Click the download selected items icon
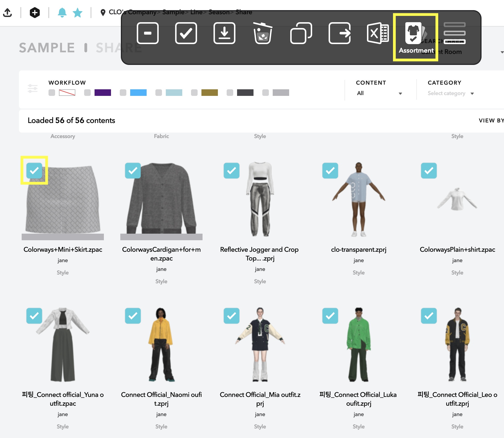This screenshot has height=438, width=504. point(224,33)
